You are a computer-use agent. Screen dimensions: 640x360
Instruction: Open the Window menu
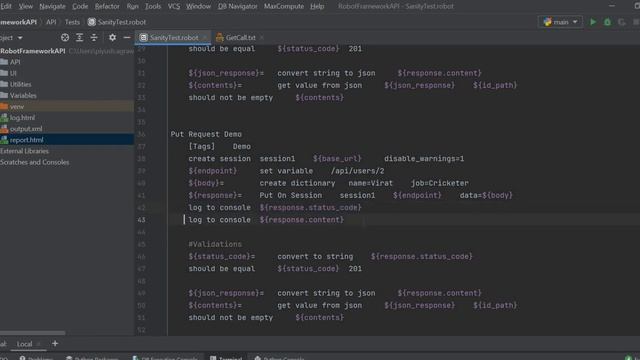click(198, 6)
